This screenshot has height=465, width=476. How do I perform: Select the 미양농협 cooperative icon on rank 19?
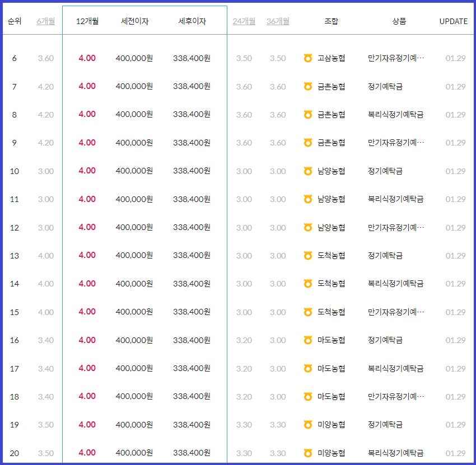pyautogui.click(x=306, y=424)
